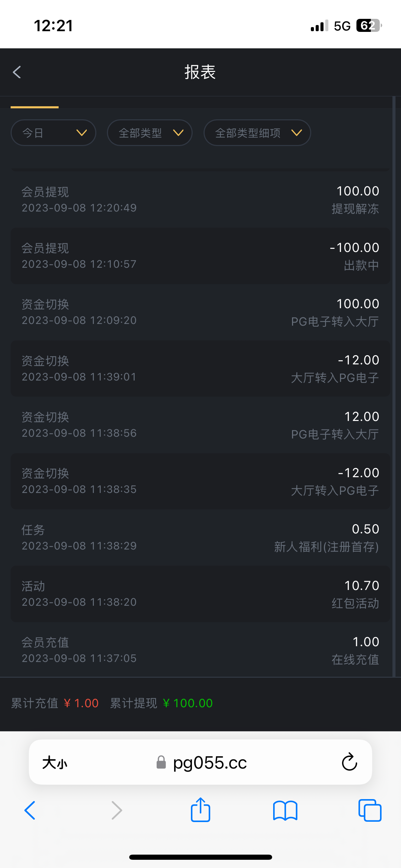Open Safari's share sheet icon

coord(200,810)
